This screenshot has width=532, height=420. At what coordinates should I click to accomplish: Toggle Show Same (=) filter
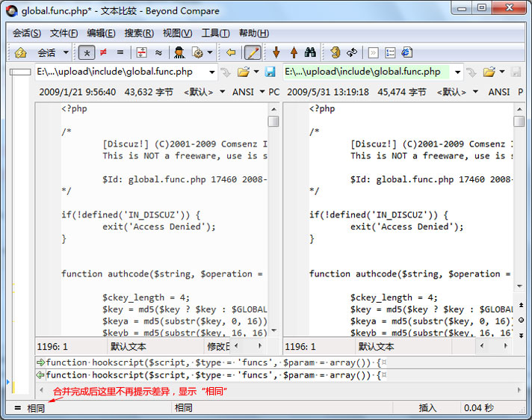(x=120, y=52)
